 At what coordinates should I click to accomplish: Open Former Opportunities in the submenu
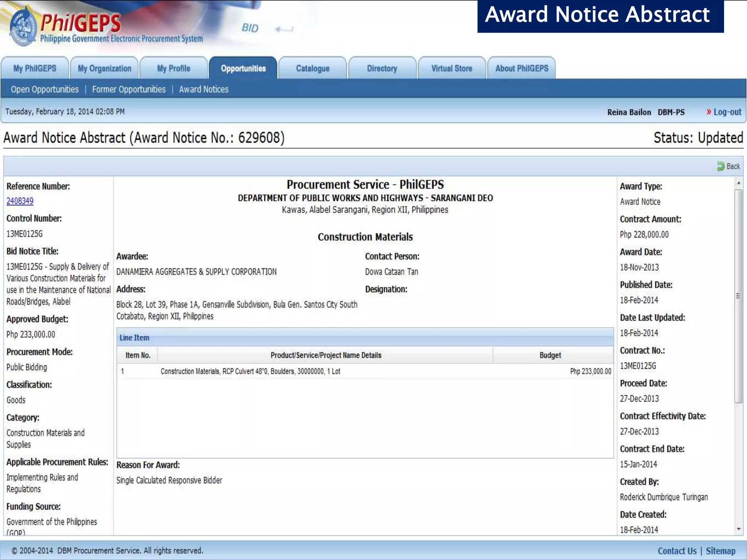[x=129, y=89]
